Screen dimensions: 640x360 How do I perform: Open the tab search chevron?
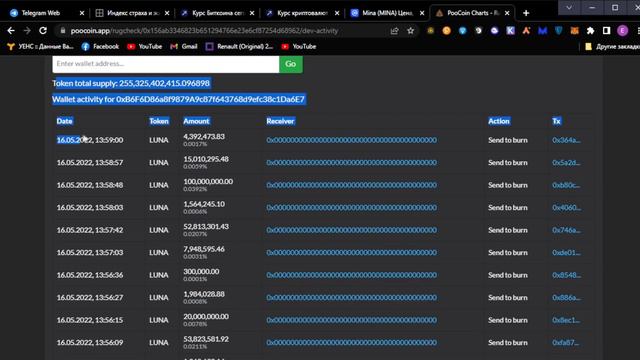(x=569, y=7)
